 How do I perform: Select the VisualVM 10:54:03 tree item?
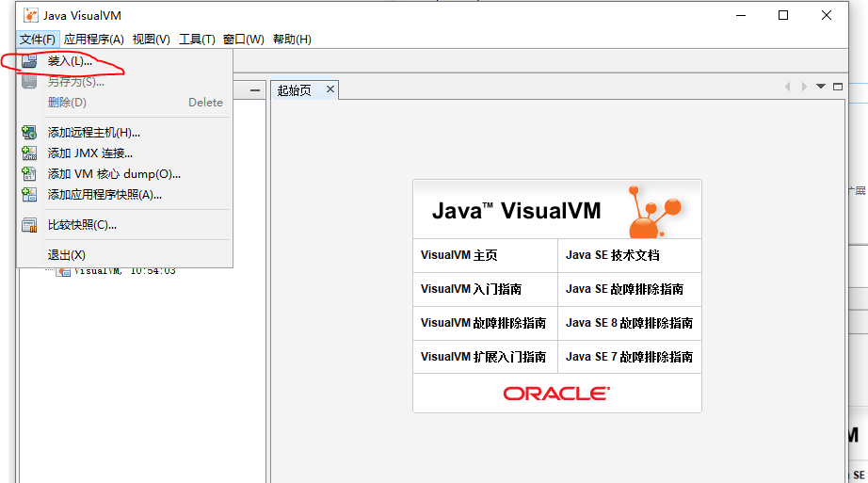pyautogui.click(x=124, y=271)
